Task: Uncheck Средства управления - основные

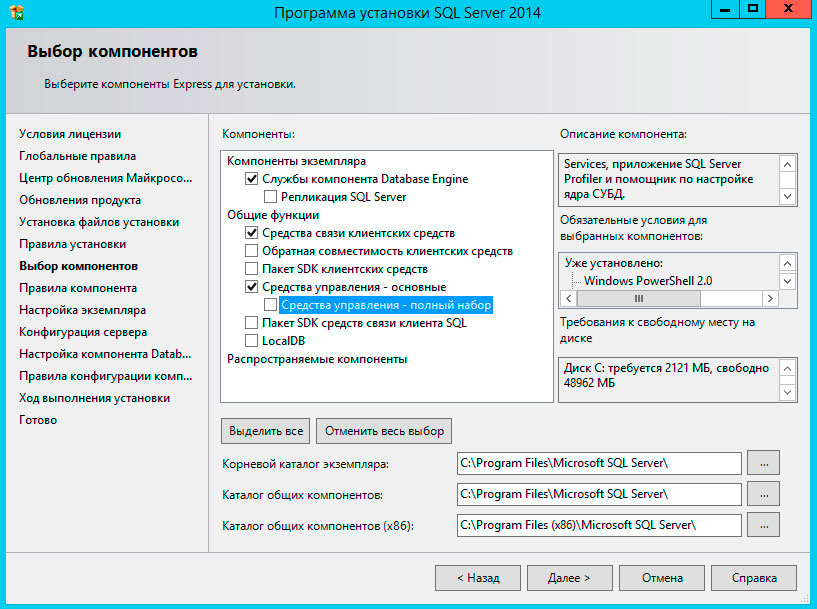Action: click(x=252, y=287)
